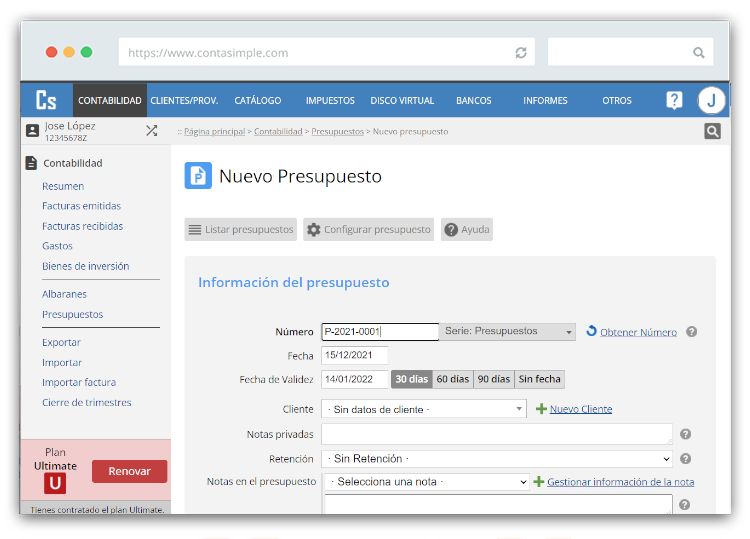Click the Ayuda button

467,230
